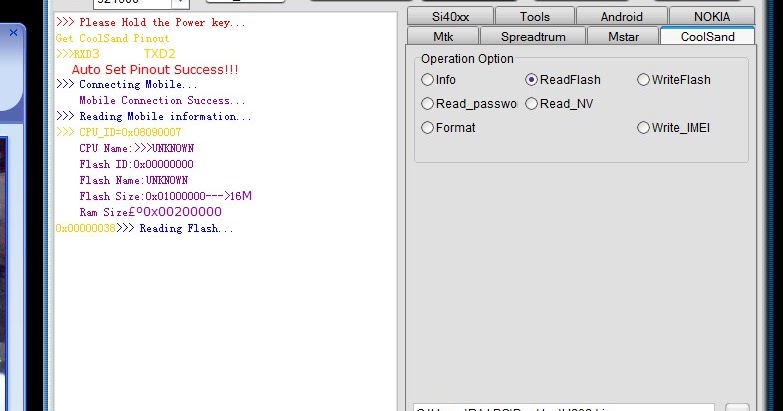Switch to the Si40xx tab
The width and height of the screenshot is (783, 411).
450,16
